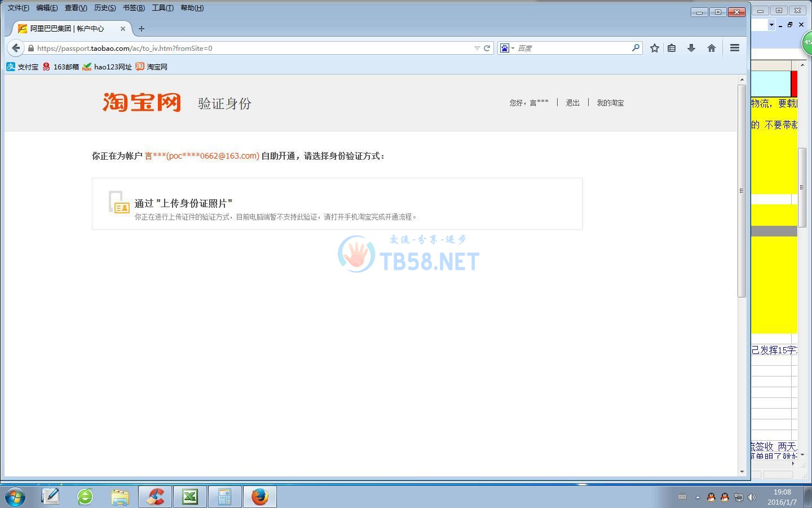Select the 上传身份证照片 verification option
This screenshot has height=508, width=812.
tap(183, 203)
